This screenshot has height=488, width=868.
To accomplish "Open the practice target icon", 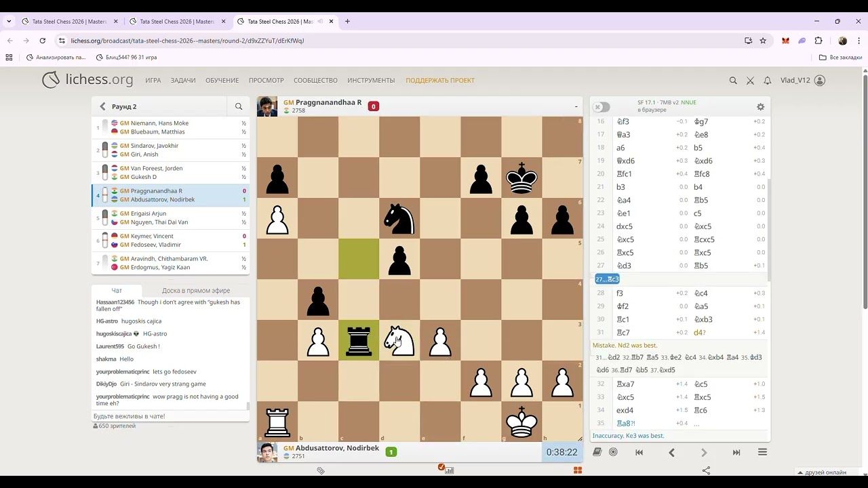I will pyautogui.click(x=613, y=452).
